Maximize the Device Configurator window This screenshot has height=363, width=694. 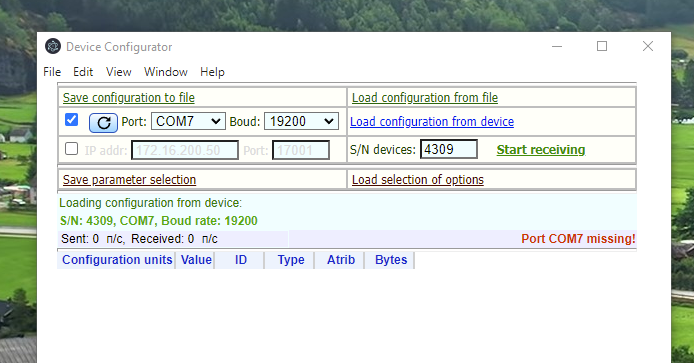[x=602, y=46]
